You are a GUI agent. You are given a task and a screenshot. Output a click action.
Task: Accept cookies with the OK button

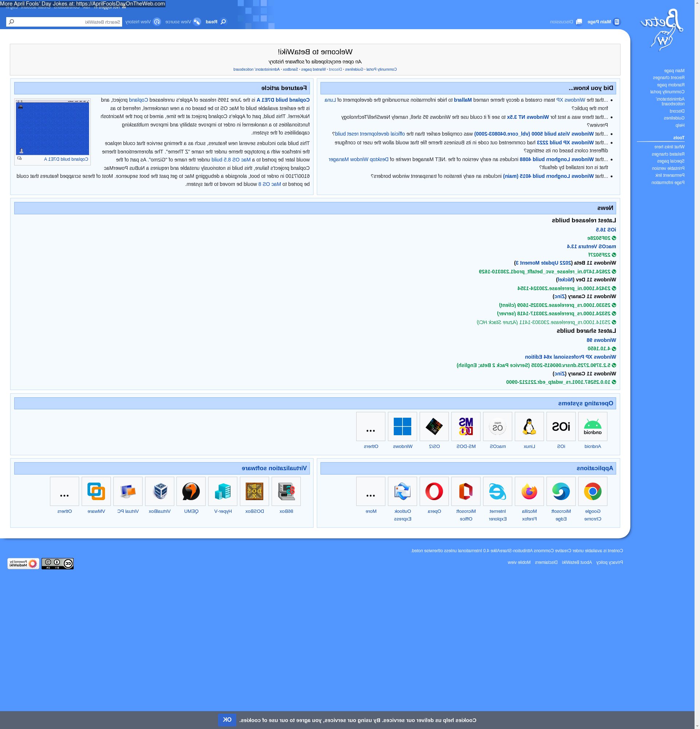pos(227,720)
